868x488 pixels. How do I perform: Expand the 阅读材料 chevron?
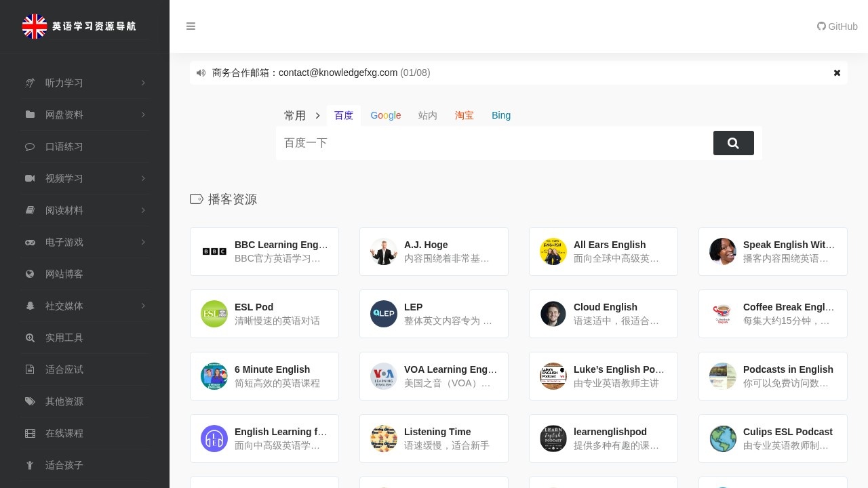tap(143, 210)
